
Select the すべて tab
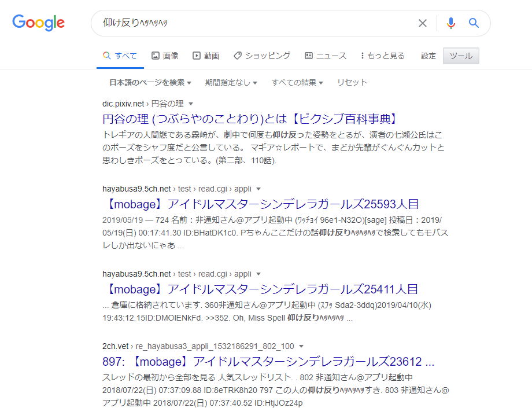(x=120, y=56)
